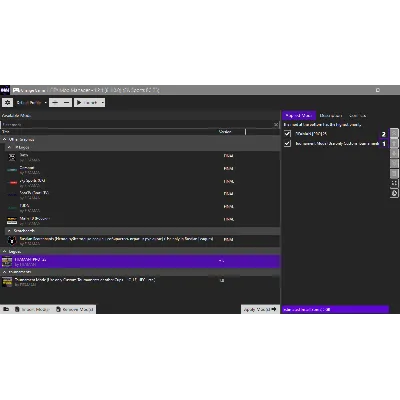
Task: Open settings via the gear icon
Action: [x=7, y=102]
